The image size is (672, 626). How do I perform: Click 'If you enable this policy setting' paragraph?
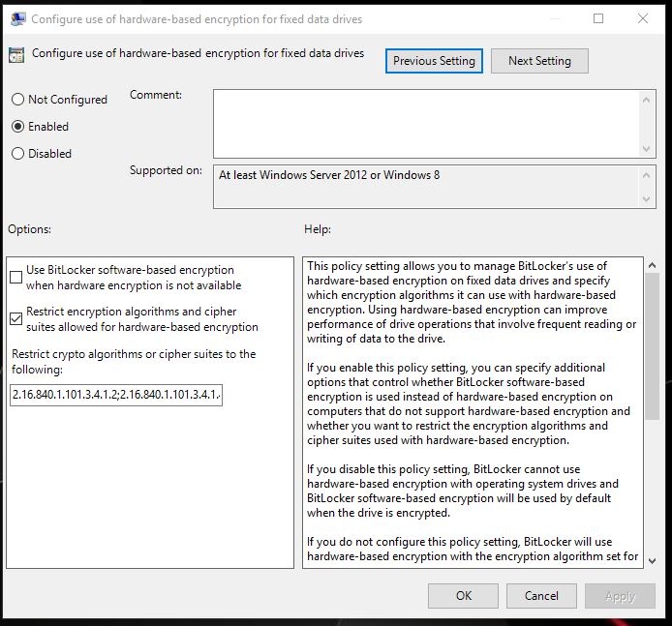(x=468, y=403)
